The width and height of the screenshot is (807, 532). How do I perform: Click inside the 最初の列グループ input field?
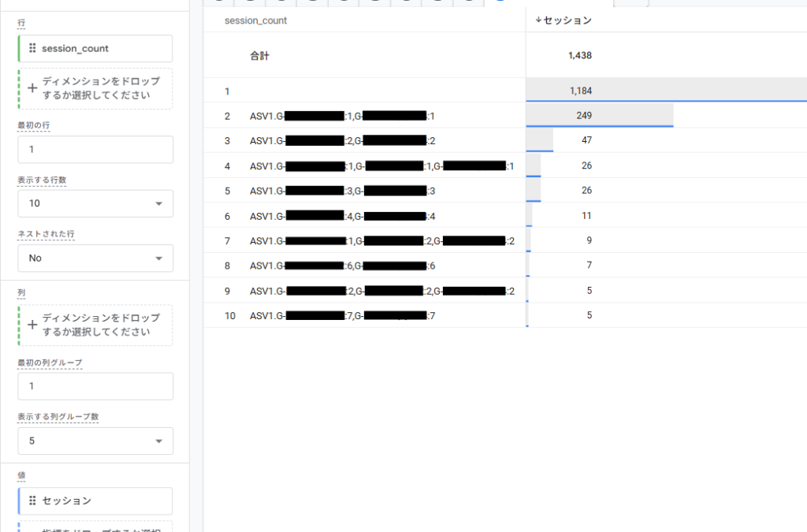click(95, 386)
